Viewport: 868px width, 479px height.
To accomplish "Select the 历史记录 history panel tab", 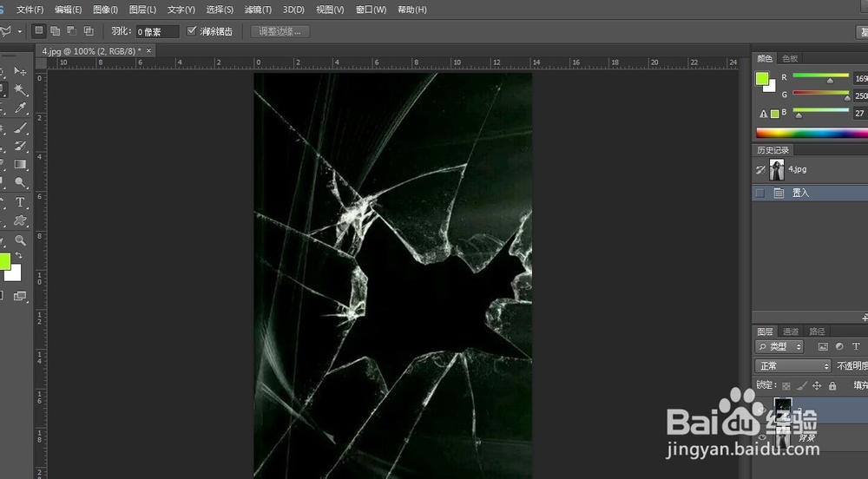I will pyautogui.click(x=773, y=150).
